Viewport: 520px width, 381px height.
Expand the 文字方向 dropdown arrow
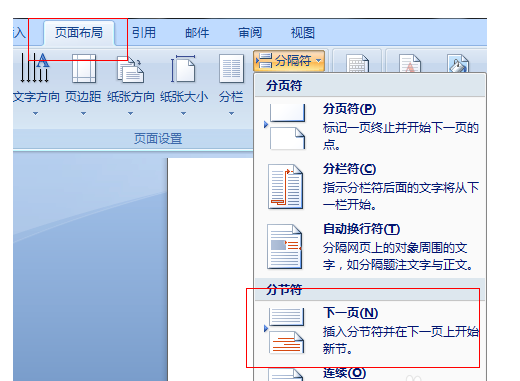[x=35, y=114]
